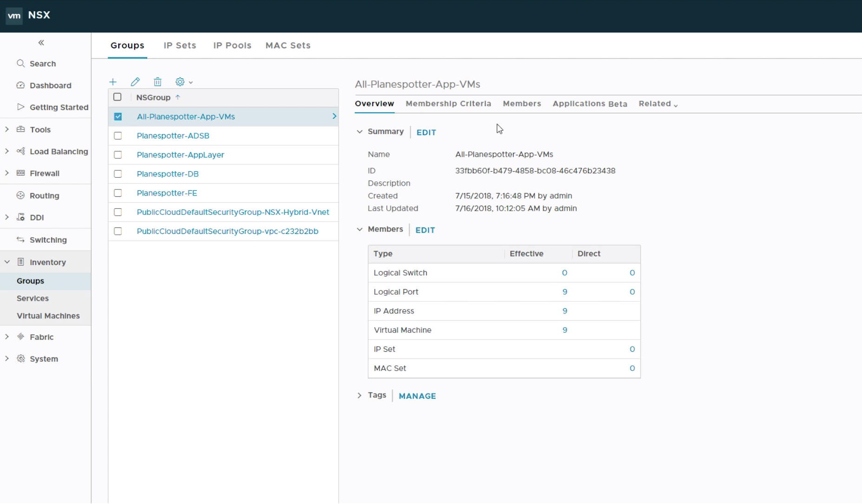Collapse the Members section

(359, 229)
